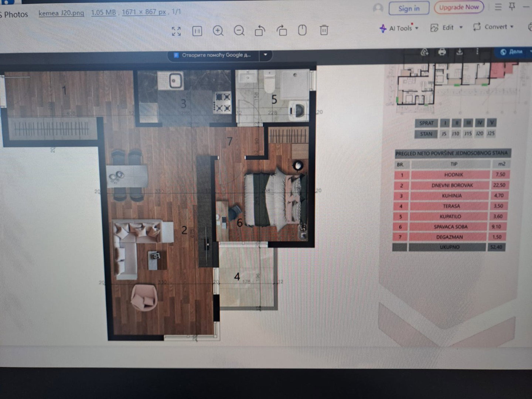Screen dimensions: 532x399
Task: Click the Sign in button
Action: 409,8
